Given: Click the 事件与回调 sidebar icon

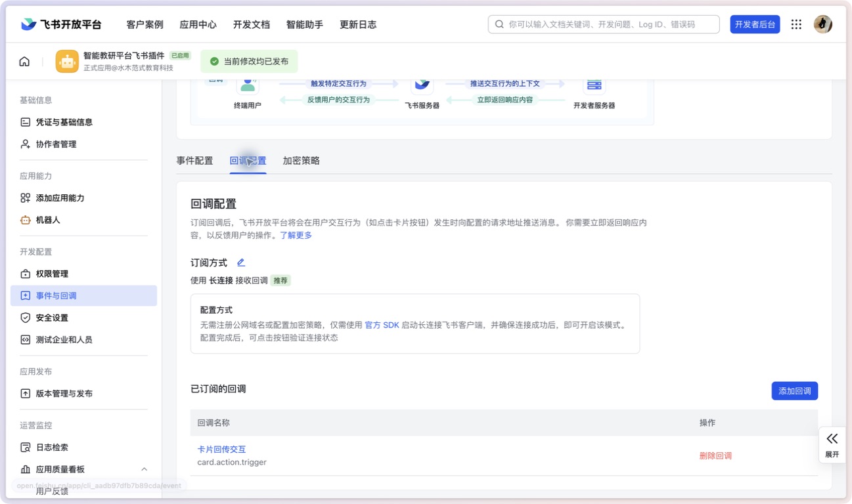Looking at the screenshot, I should click(26, 295).
